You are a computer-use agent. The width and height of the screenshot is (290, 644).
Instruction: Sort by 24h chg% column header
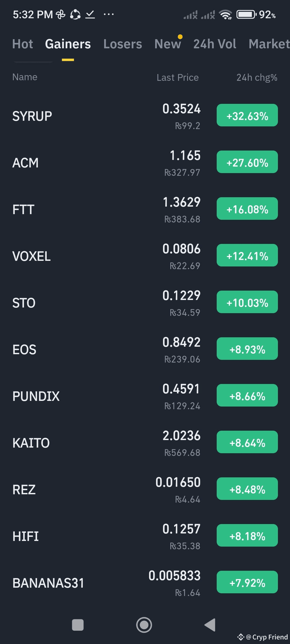[x=257, y=78]
